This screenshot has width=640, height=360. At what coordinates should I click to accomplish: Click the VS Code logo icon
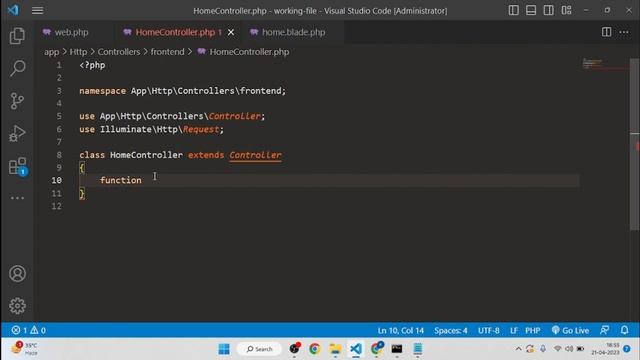pyautogui.click(x=13, y=10)
